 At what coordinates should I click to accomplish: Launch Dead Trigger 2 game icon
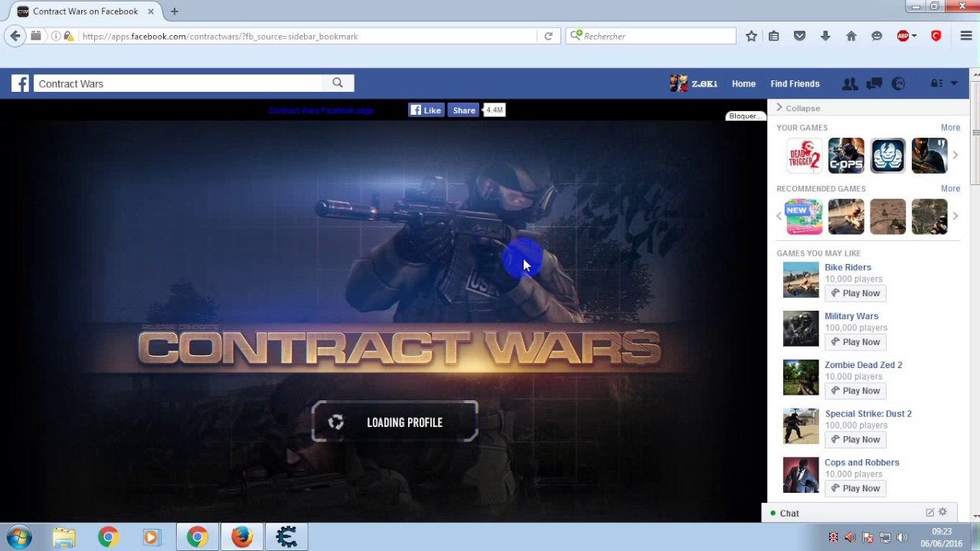[x=804, y=155]
